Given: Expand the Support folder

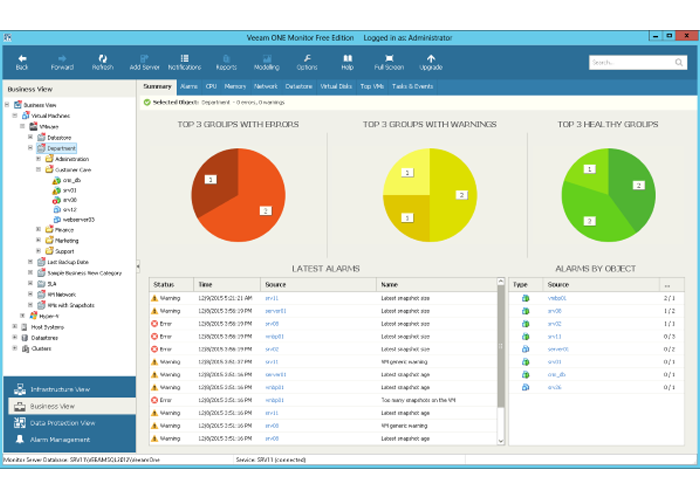Looking at the screenshot, I should click(x=38, y=251).
